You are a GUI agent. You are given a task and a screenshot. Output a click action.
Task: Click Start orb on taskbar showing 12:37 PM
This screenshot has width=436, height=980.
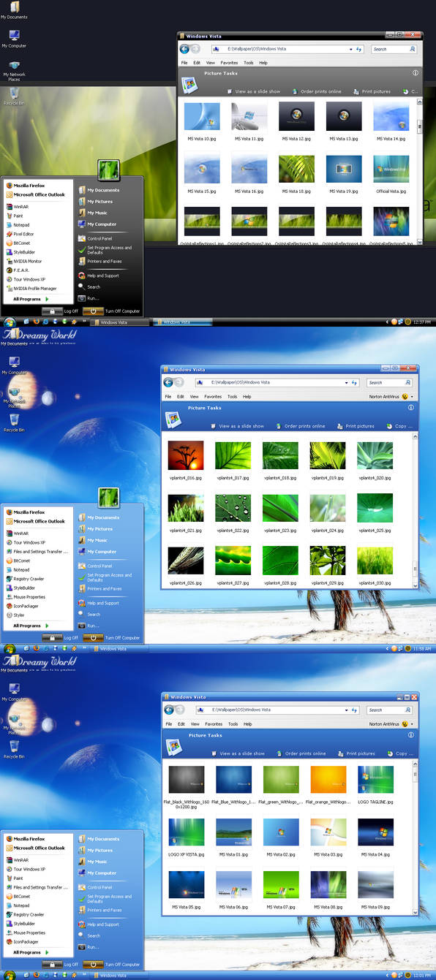10,322
